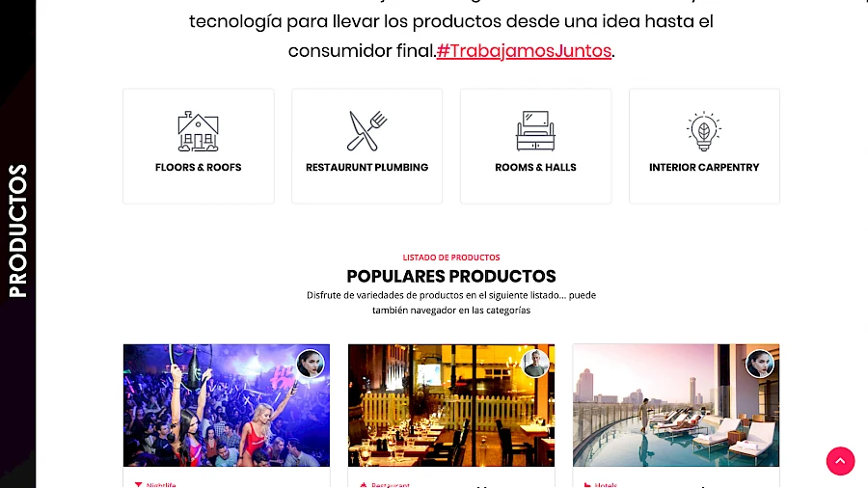Click the house icon for Floors & Roofs
868x488 pixels.
(x=198, y=132)
